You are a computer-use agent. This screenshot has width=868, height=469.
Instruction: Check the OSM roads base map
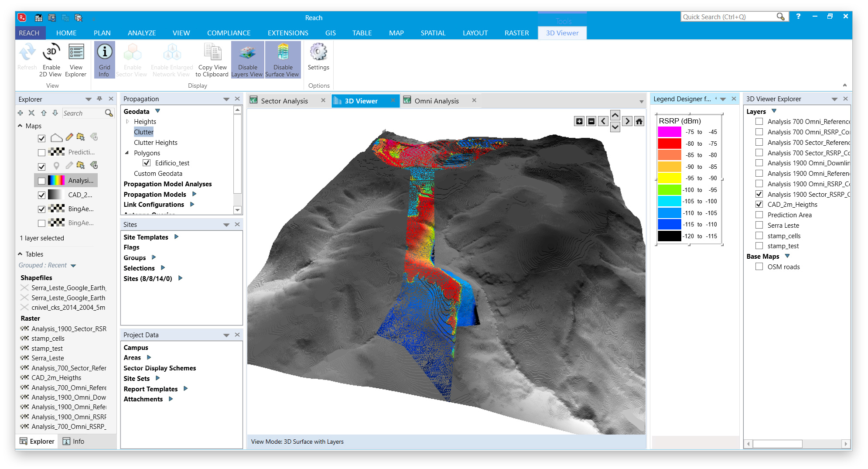coord(759,267)
